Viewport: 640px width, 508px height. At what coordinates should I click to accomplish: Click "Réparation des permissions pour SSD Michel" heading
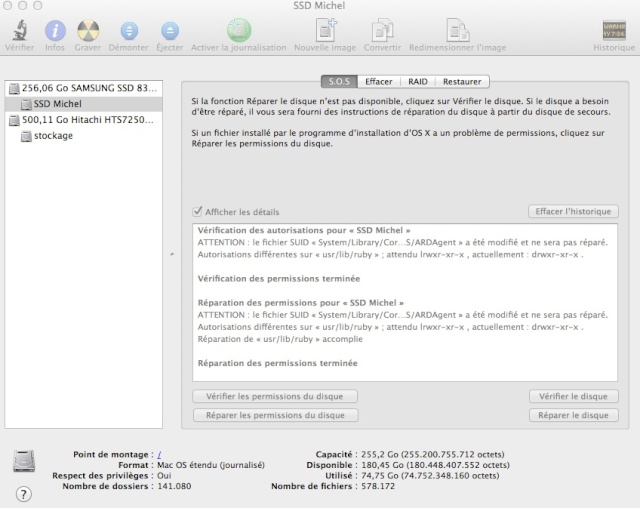[301, 303]
